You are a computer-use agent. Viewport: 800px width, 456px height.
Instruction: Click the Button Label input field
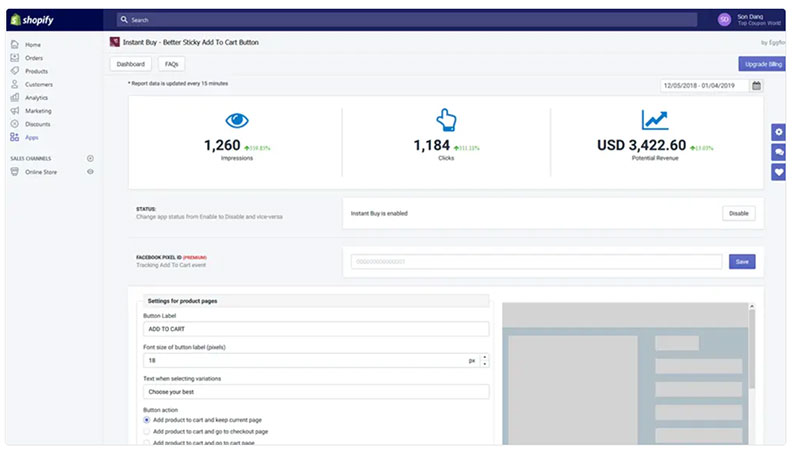pos(316,329)
